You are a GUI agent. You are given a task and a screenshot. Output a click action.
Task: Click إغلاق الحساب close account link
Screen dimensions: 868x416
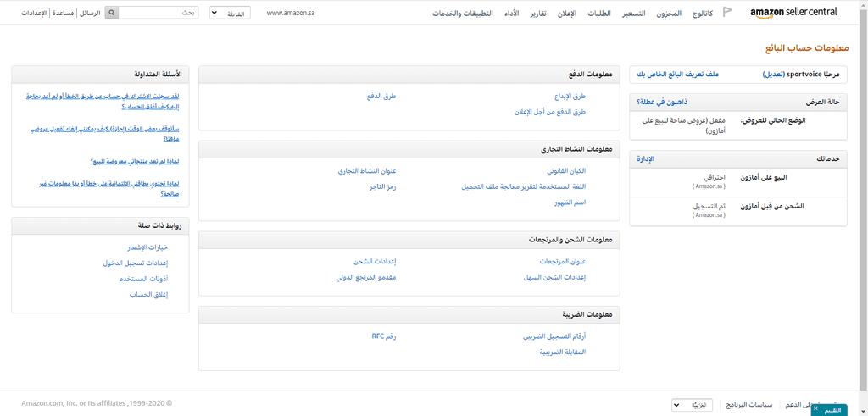pos(149,295)
